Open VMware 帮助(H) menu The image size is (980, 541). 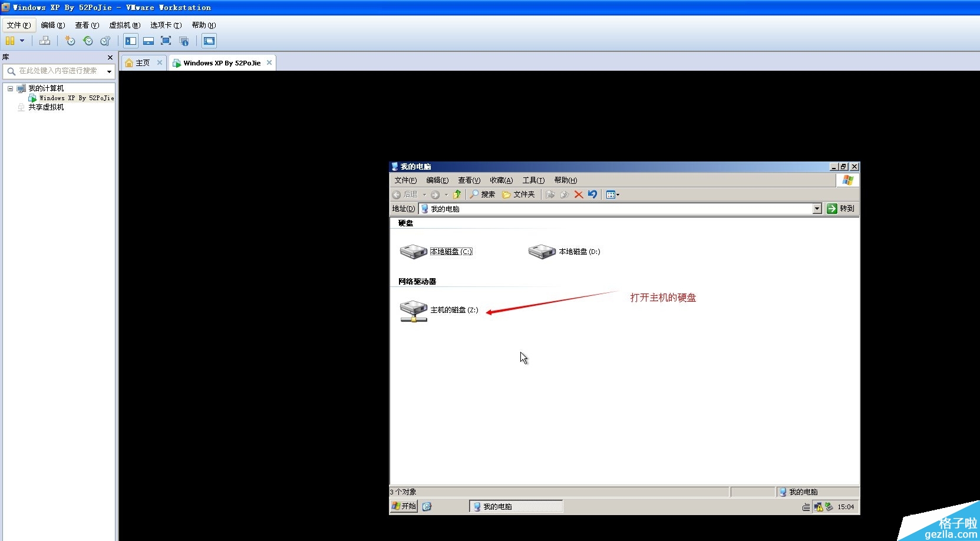pos(204,25)
